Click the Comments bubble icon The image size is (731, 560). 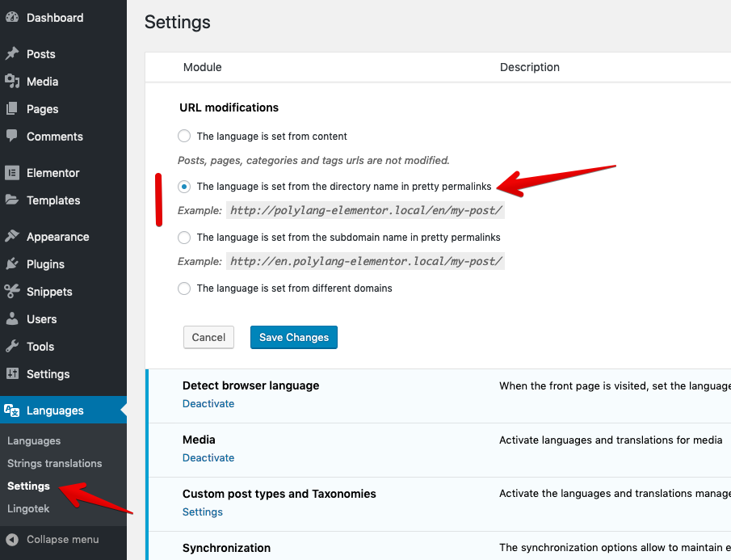click(12, 136)
